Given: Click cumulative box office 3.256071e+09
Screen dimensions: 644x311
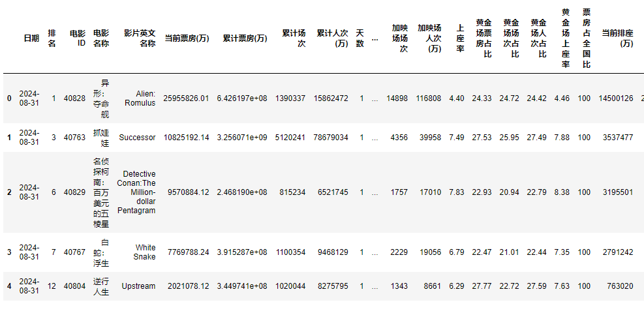Looking at the screenshot, I should [x=242, y=138].
